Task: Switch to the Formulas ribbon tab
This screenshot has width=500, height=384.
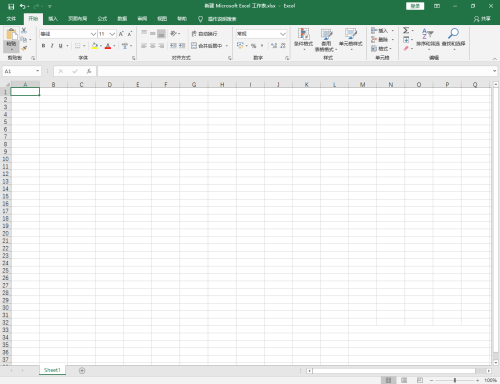Action: coord(102,19)
